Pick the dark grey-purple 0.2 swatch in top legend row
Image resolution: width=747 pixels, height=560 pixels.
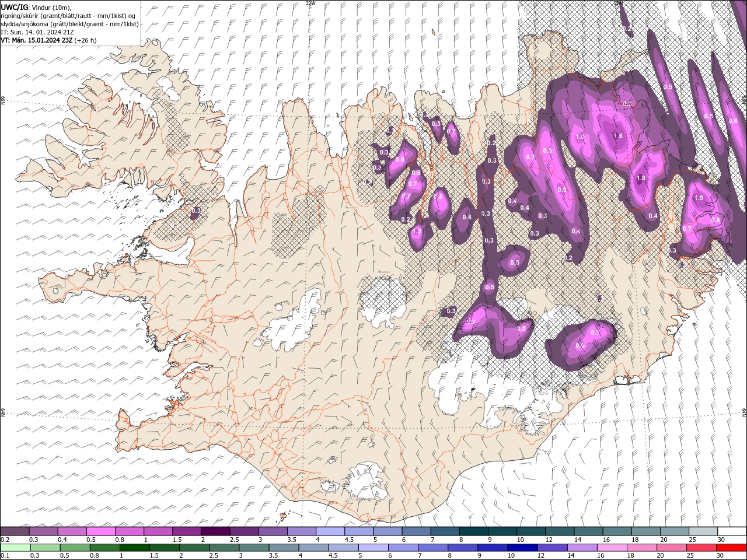15,531
